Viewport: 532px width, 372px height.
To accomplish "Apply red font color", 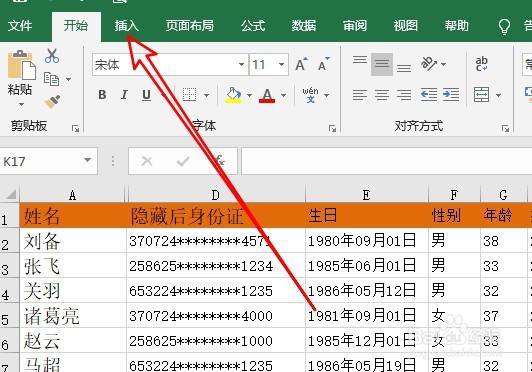I will (267, 95).
